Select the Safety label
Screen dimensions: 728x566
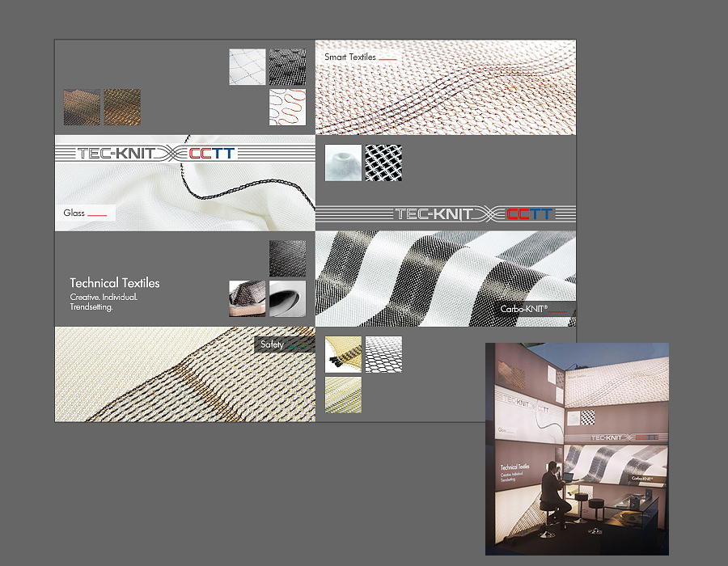coord(273,344)
